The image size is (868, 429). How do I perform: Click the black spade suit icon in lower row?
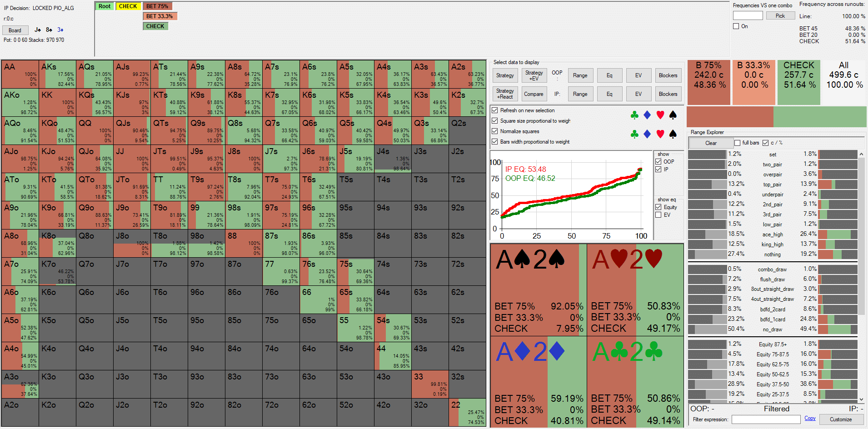pos(673,134)
